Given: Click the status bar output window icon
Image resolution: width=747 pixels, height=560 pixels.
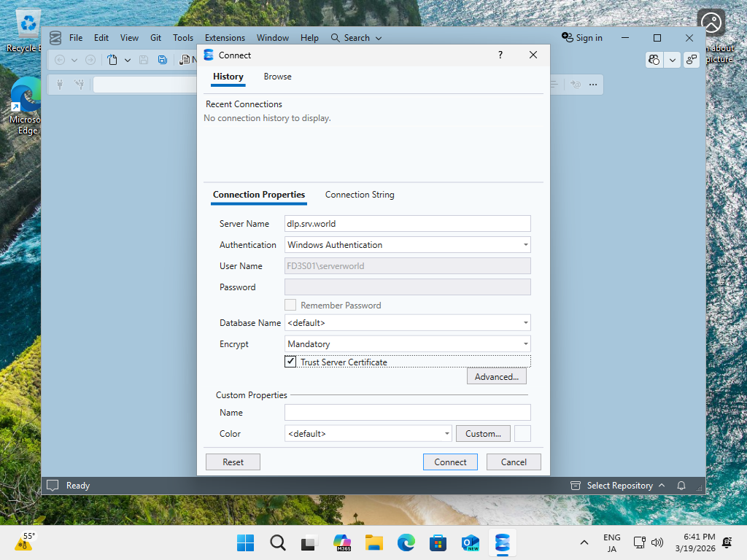Looking at the screenshot, I should point(53,485).
